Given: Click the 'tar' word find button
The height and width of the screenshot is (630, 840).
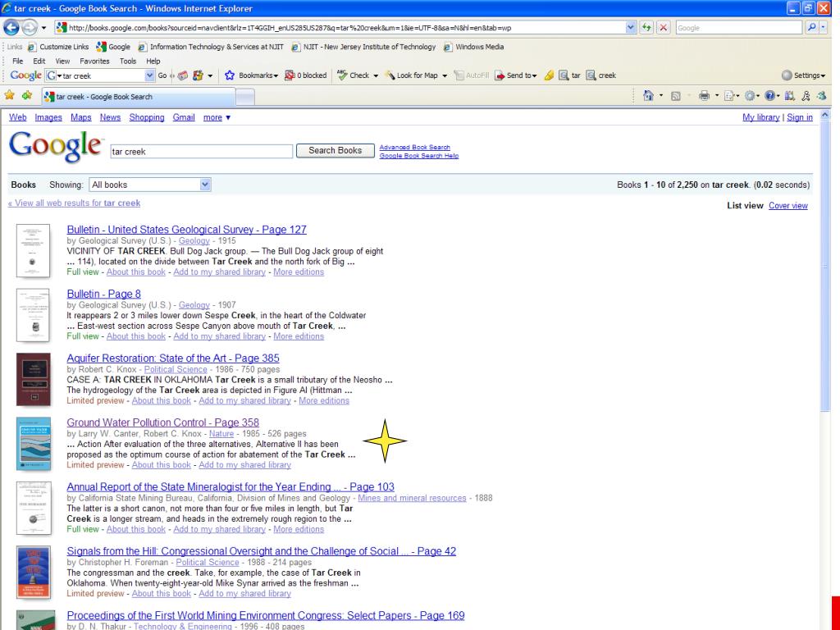Looking at the screenshot, I should point(569,75).
